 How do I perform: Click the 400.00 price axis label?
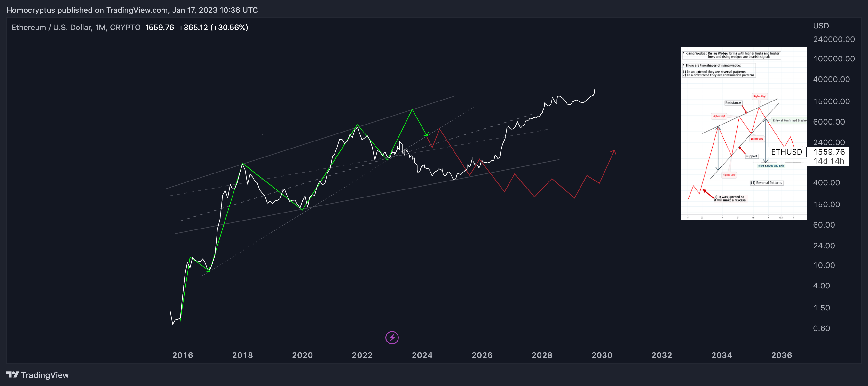point(826,183)
